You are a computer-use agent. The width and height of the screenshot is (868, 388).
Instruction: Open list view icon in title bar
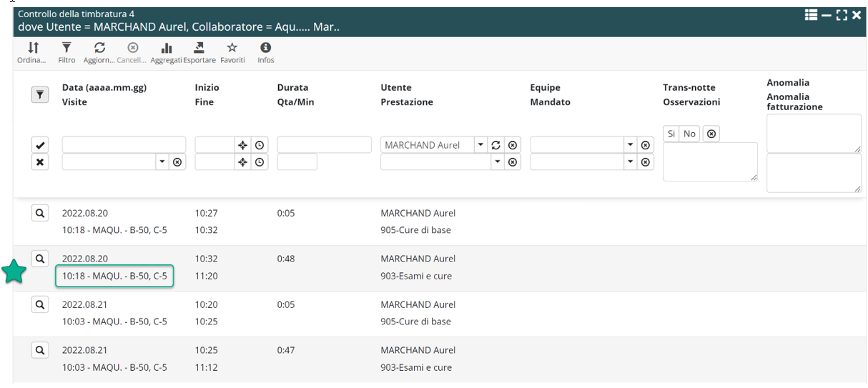pos(811,15)
